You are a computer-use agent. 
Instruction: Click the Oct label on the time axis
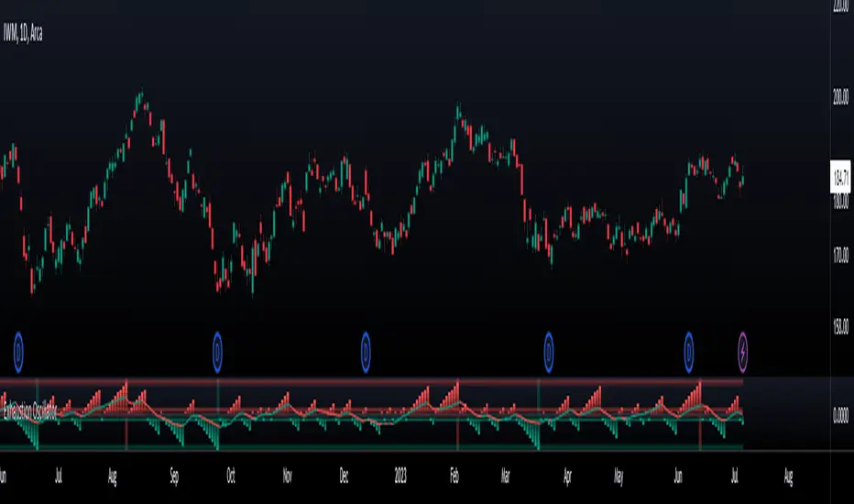pyautogui.click(x=231, y=476)
